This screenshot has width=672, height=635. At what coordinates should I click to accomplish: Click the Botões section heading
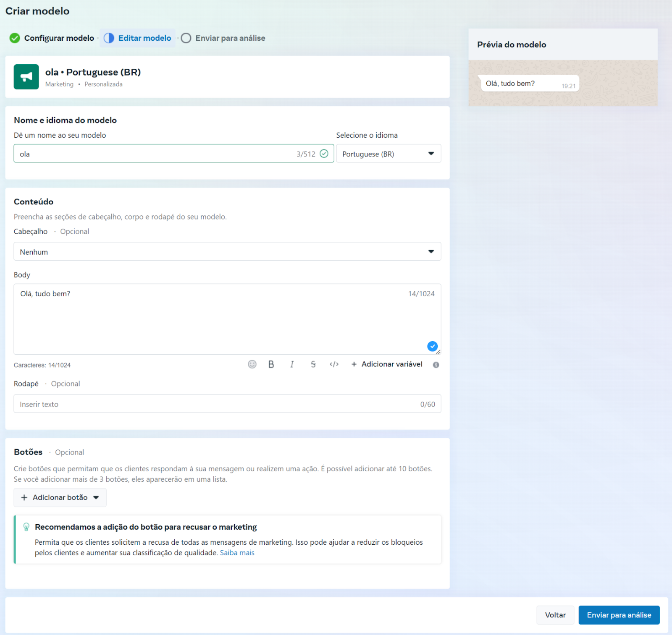pyautogui.click(x=28, y=452)
